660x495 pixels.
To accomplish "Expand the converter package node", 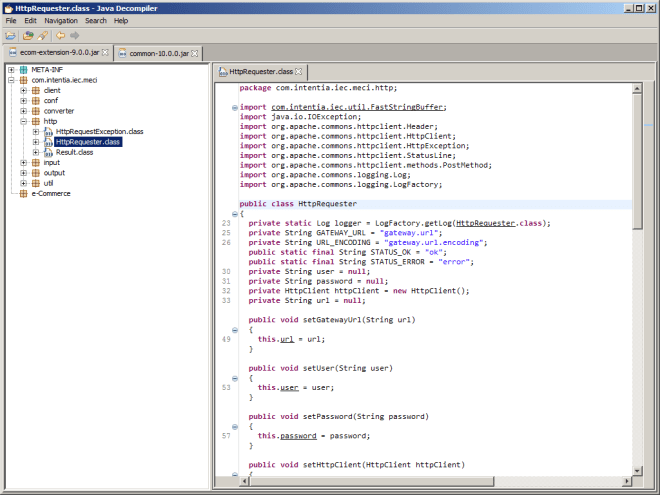I will [x=24, y=111].
